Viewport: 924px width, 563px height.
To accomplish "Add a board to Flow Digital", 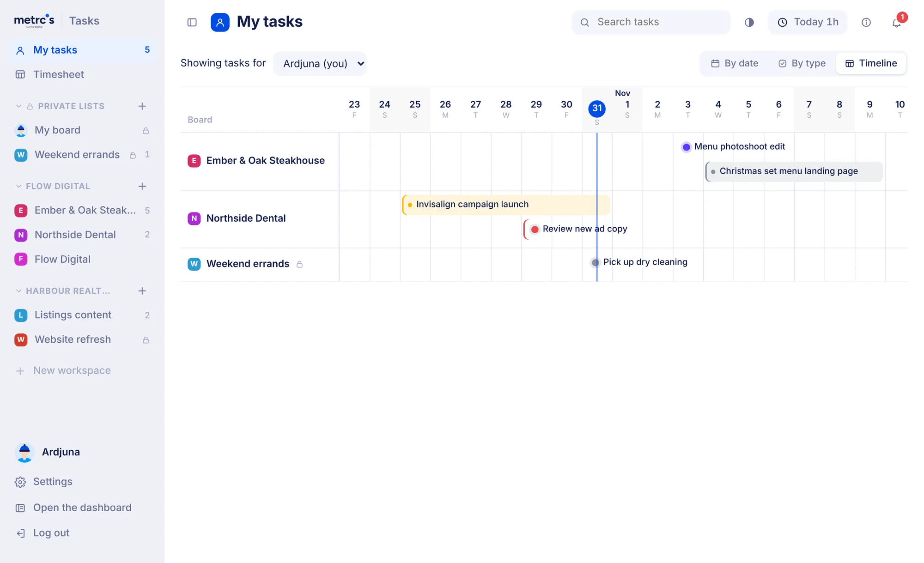I will pyautogui.click(x=142, y=186).
